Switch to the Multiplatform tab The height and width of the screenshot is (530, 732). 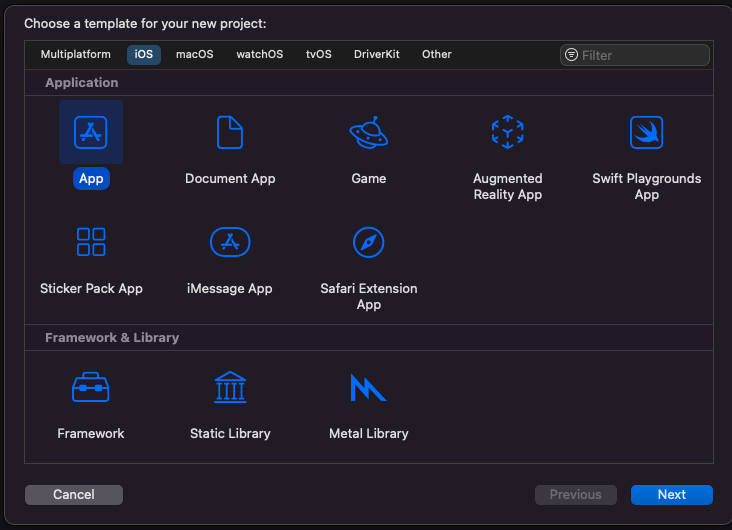point(76,54)
